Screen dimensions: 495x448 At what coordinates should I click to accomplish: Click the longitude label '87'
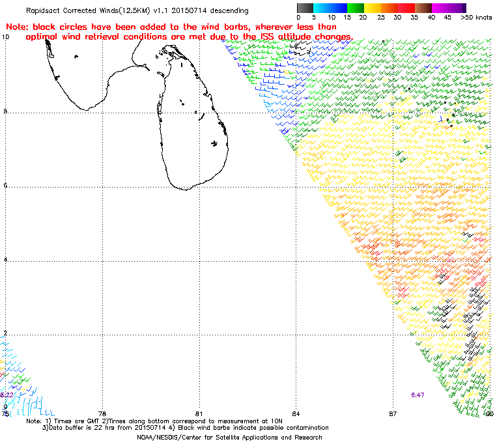tap(393, 413)
